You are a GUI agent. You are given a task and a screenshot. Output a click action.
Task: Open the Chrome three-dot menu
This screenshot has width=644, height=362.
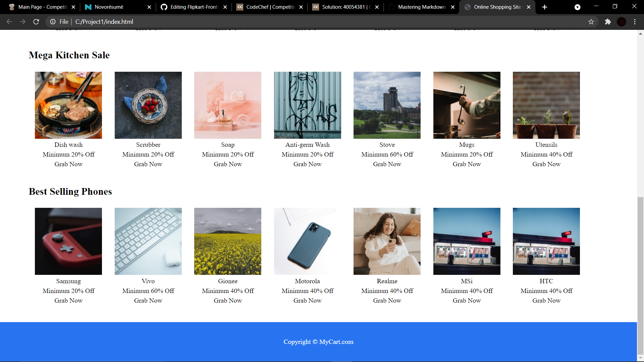click(635, 21)
